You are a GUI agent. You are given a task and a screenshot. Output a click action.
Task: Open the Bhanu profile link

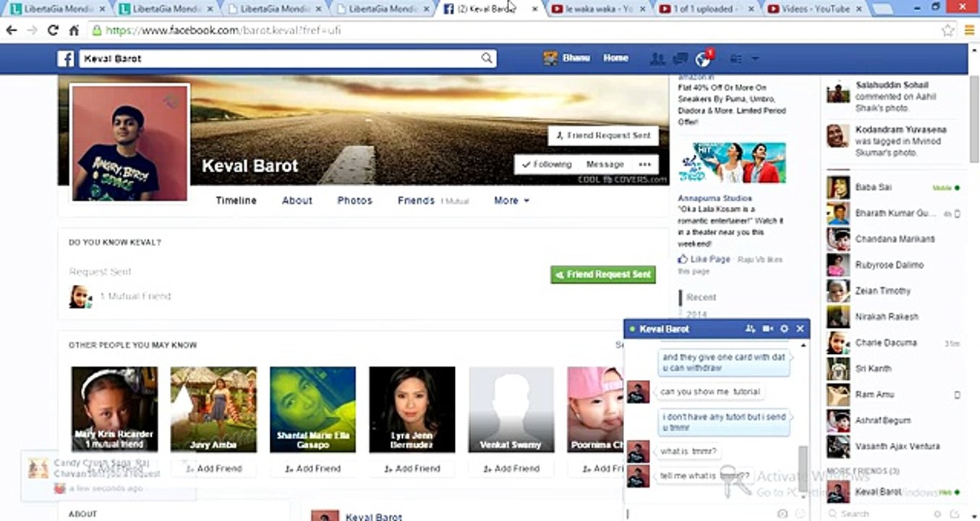pyautogui.click(x=576, y=58)
